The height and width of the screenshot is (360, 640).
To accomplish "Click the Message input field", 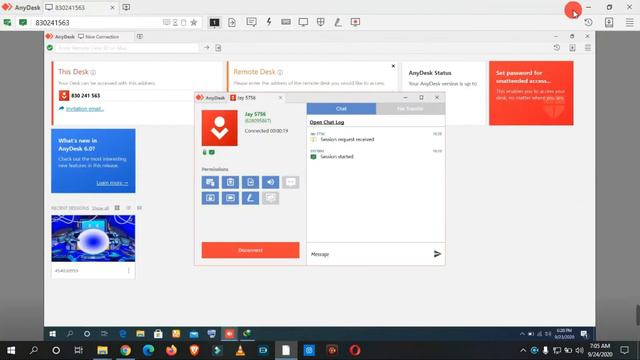I will point(369,254).
